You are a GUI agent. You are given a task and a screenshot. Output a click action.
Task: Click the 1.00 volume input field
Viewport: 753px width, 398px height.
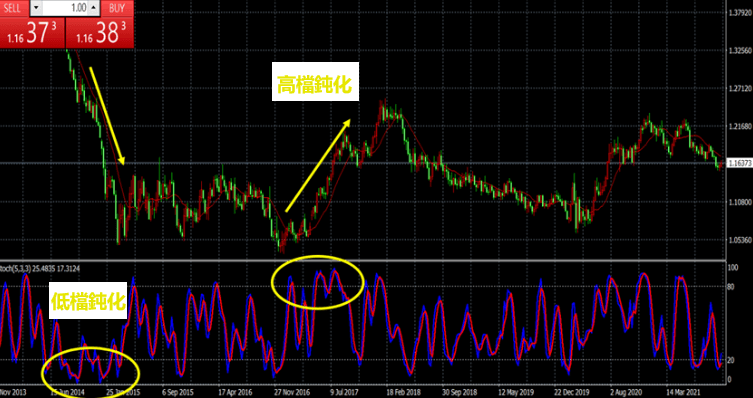point(66,8)
